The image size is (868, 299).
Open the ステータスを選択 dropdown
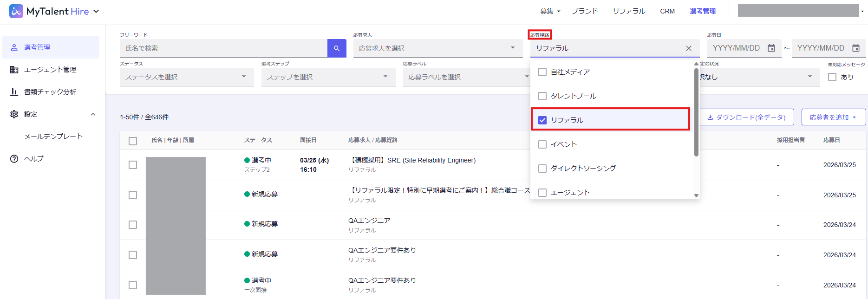(x=186, y=77)
